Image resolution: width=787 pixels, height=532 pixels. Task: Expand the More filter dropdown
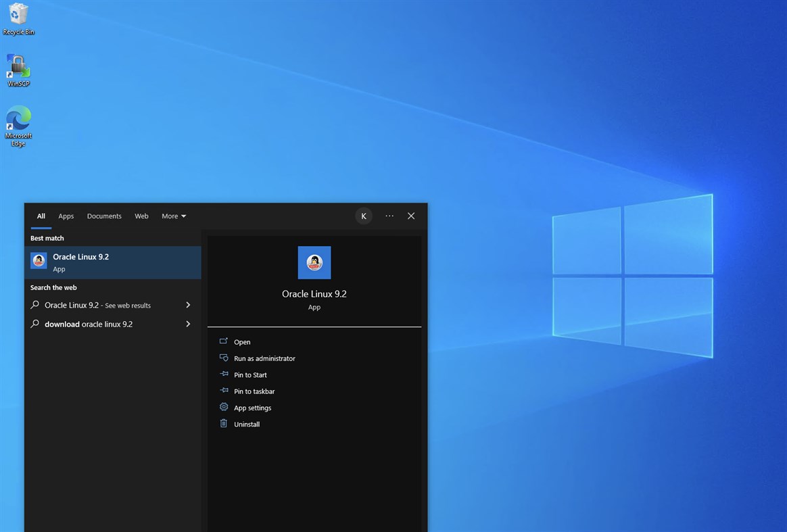click(174, 216)
